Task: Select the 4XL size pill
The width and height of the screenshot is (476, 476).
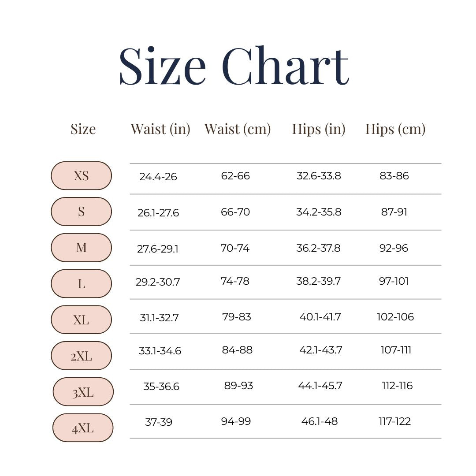Action: (83, 428)
